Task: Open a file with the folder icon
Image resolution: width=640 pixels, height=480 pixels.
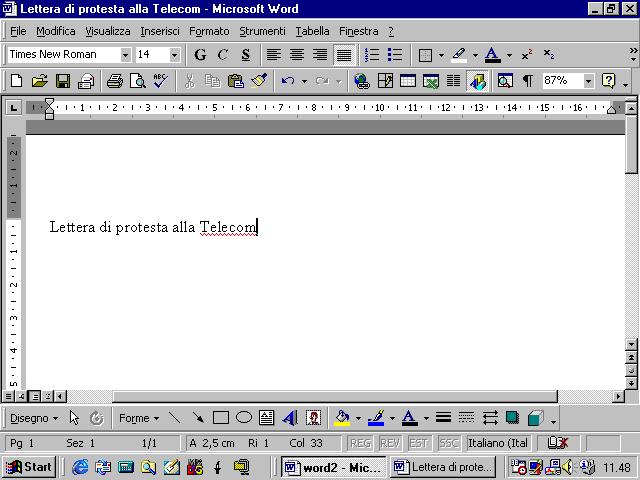Action: point(40,81)
